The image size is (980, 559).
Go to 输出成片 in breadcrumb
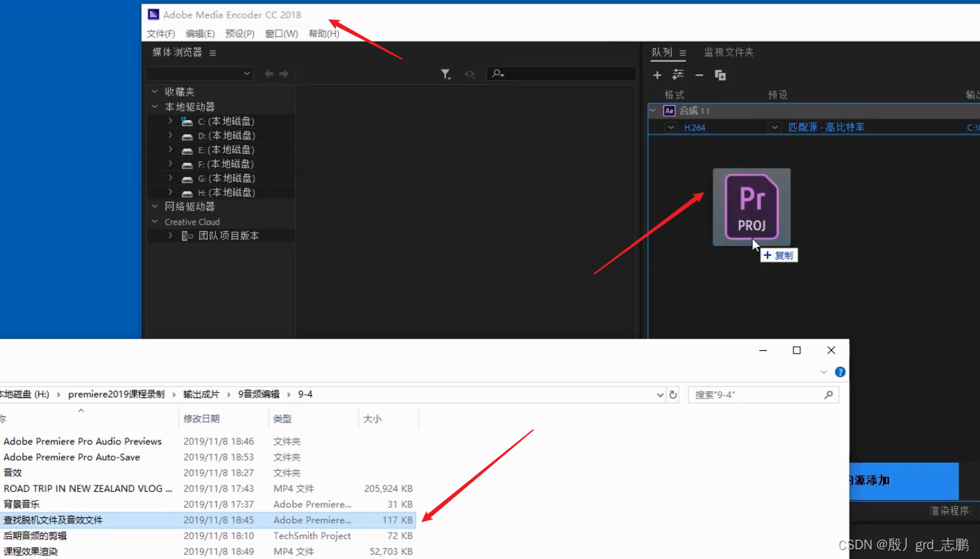pyautogui.click(x=201, y=395)
